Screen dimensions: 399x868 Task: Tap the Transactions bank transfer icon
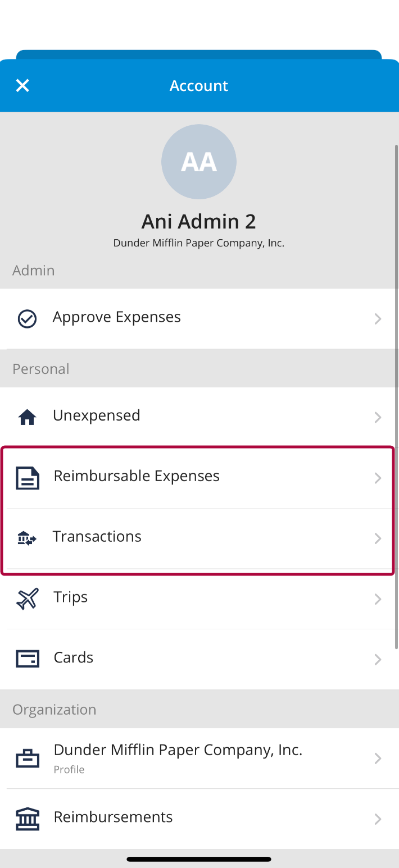coord(27,538)
